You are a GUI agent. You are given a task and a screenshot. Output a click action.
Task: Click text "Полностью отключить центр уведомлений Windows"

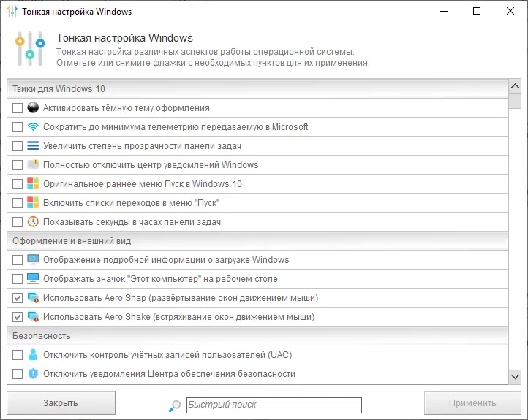pyautogui.click(x=151, y=165)
